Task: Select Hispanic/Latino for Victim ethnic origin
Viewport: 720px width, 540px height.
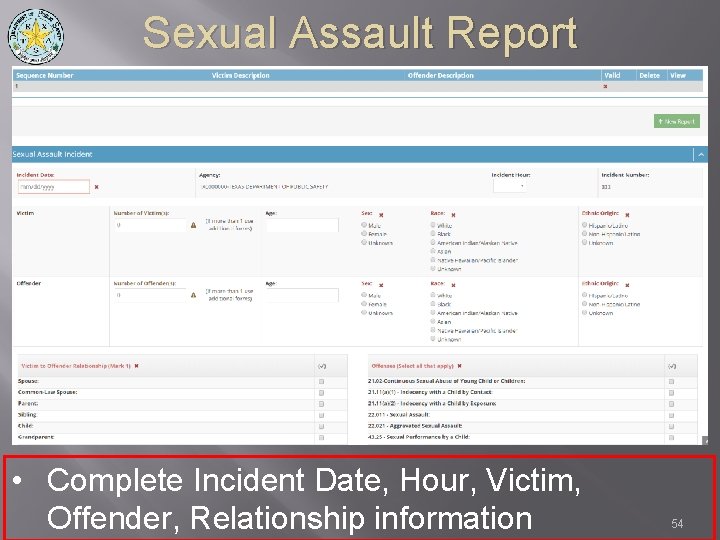Action: click(585, 225)
